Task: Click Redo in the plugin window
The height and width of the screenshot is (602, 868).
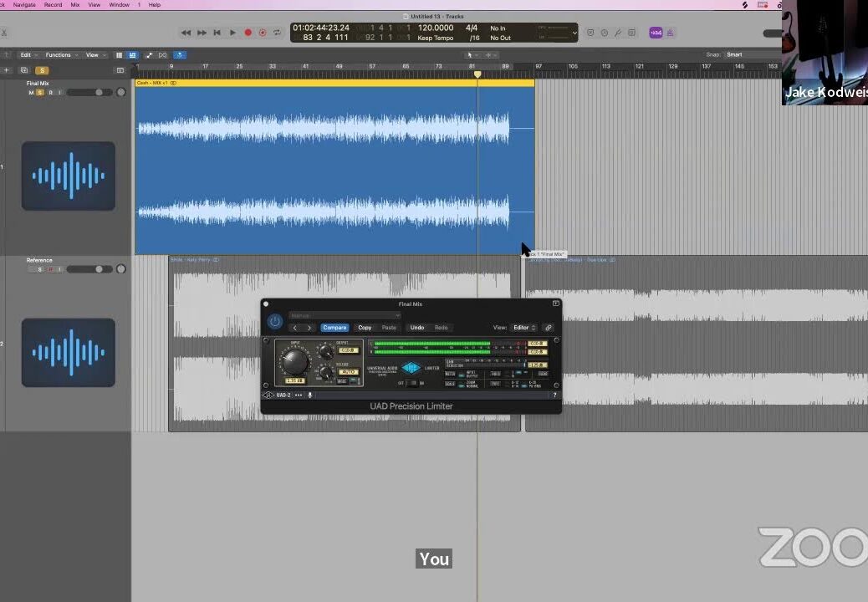Action: point(442,328)
